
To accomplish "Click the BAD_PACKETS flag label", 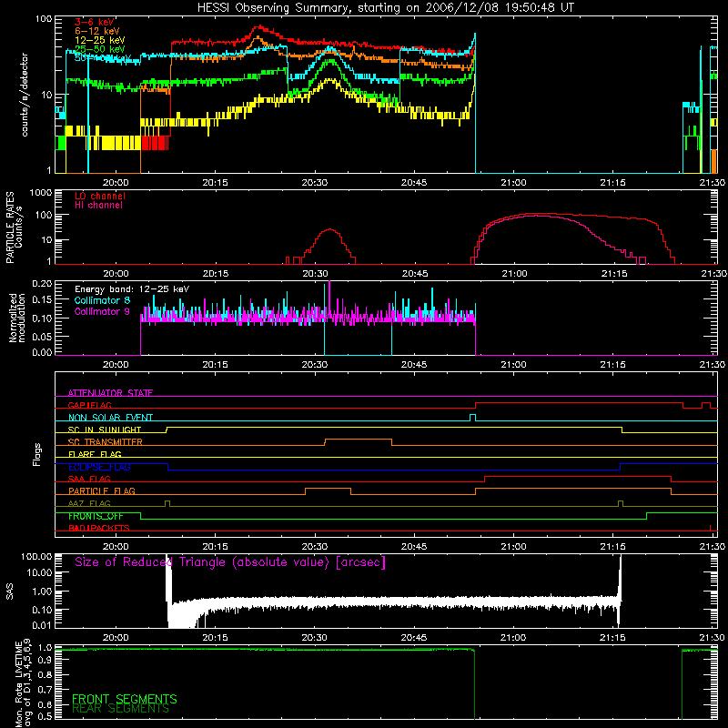I will coord(99,529).
